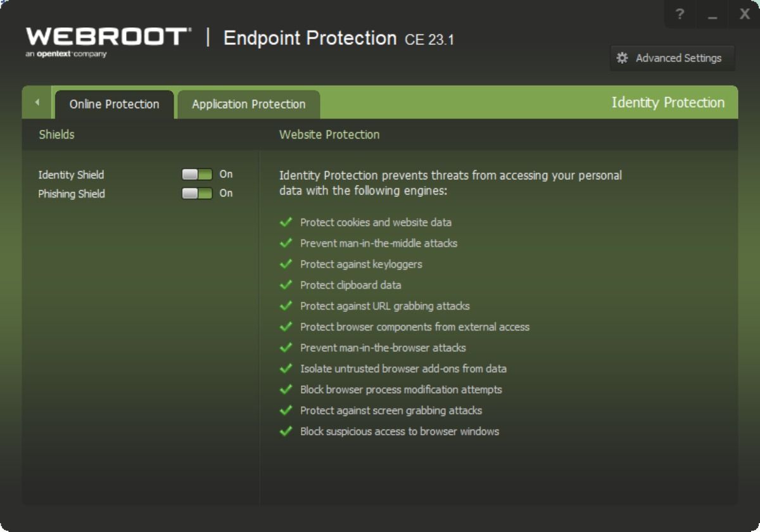Click the help question mark icon
Screen dimensions: 760x532
680,15
